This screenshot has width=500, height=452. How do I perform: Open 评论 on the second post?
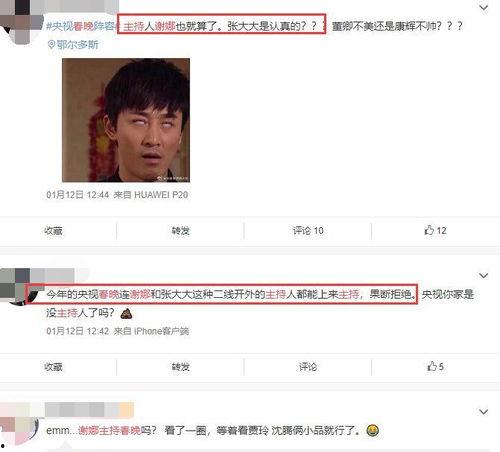[308, 367]
